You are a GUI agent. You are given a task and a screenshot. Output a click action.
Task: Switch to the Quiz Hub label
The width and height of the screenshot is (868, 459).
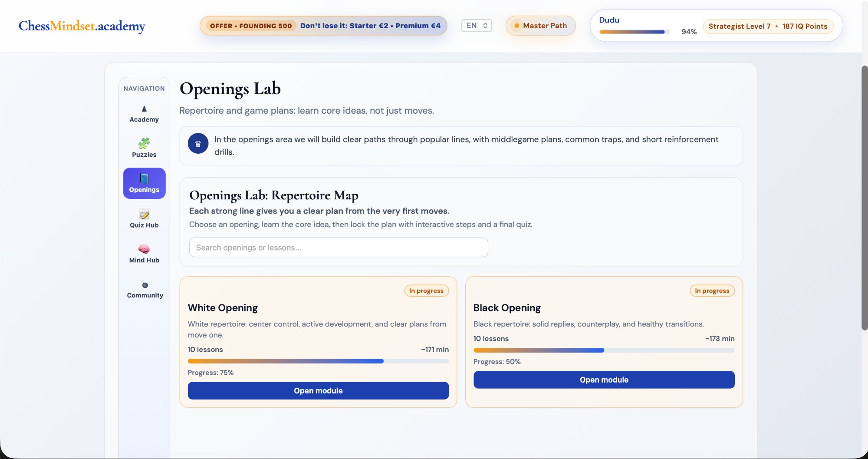(144, 225)
